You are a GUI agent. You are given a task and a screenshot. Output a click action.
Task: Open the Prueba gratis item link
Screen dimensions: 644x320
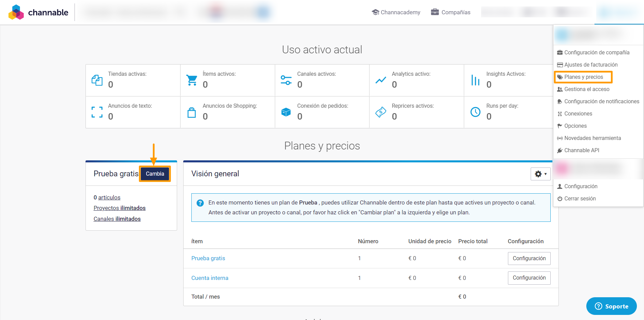point(208,259)
